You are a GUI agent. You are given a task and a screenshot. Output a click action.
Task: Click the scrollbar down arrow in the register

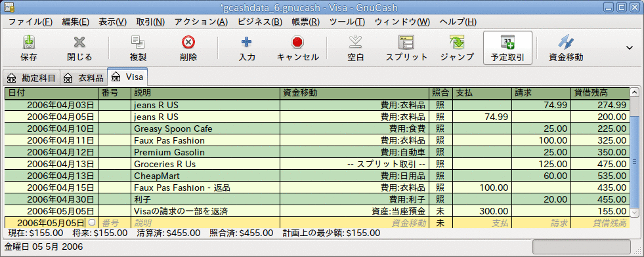coord(634,212)
